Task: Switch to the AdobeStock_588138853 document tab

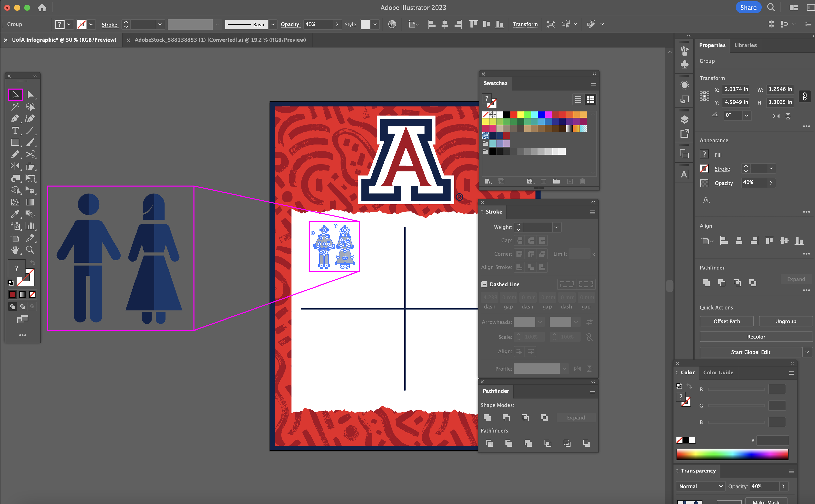Action: (220, 40)
